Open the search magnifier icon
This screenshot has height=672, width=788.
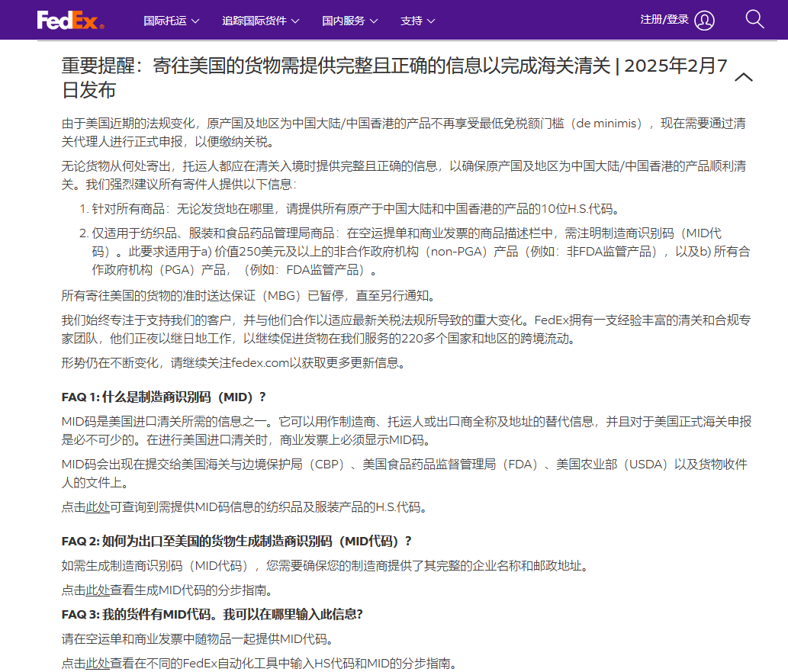pos(754,19)
